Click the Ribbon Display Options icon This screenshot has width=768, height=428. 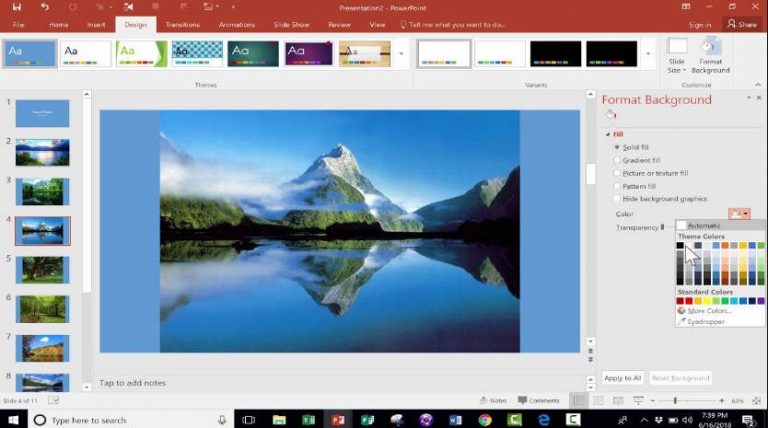tap(686, 7)
